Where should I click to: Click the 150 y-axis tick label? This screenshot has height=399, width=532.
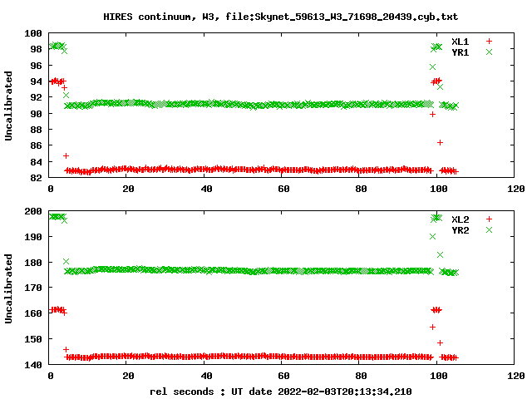tap(33, 339)
